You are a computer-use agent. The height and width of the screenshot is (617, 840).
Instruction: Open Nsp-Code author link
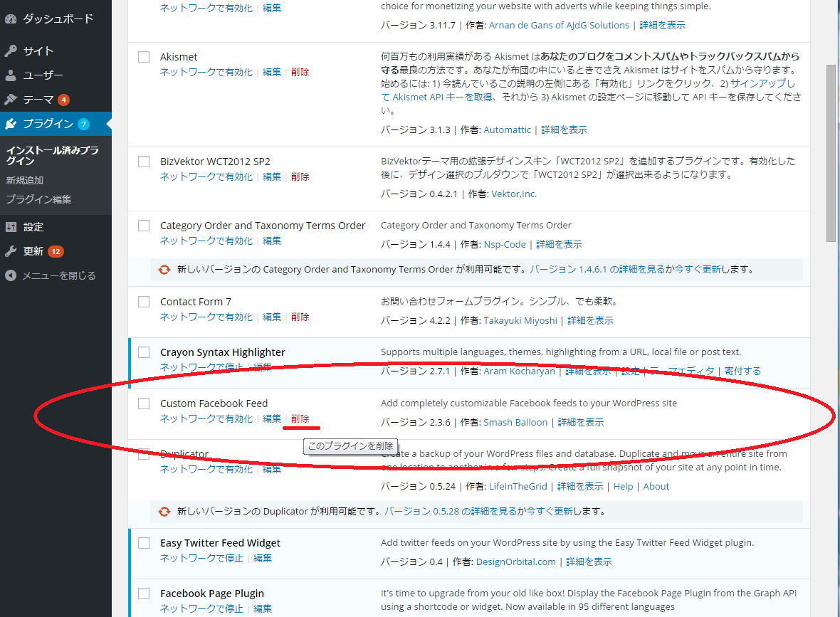click(505, 244)
